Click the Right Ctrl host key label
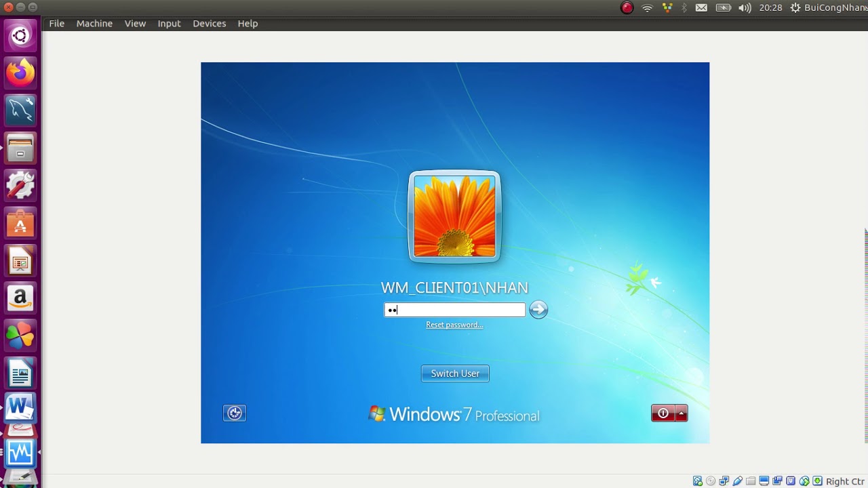Viewport: 868px width, 488px height. point(846,481)
